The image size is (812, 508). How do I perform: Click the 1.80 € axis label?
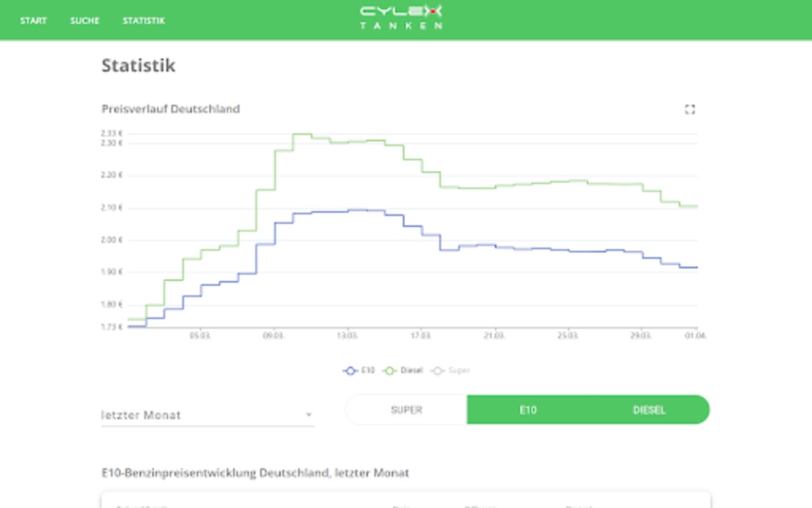click(112, 304)
